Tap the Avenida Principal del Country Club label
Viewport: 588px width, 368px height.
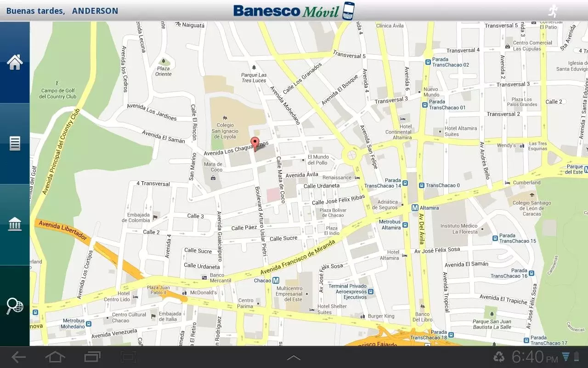click(62, 151)
